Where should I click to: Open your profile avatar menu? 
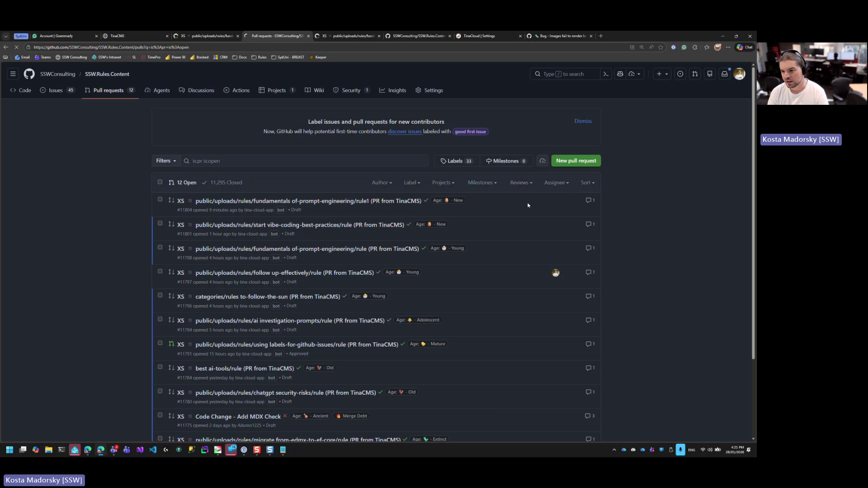(x=740, y=74)
